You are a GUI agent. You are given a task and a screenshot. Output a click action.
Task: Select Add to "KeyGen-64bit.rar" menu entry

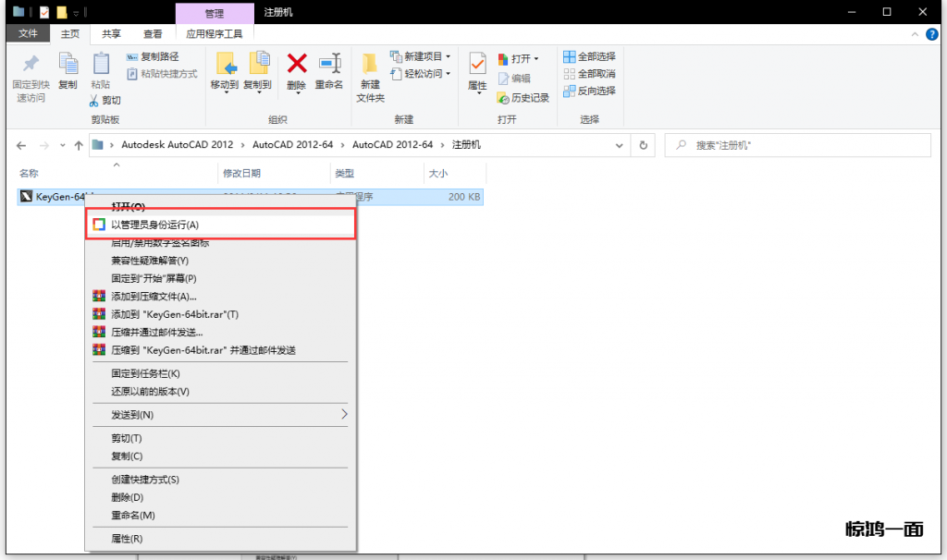(x=175, y=314)
